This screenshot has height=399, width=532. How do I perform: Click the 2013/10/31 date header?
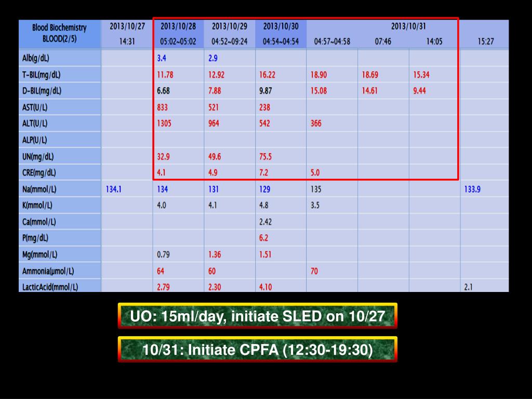(408, 26)
